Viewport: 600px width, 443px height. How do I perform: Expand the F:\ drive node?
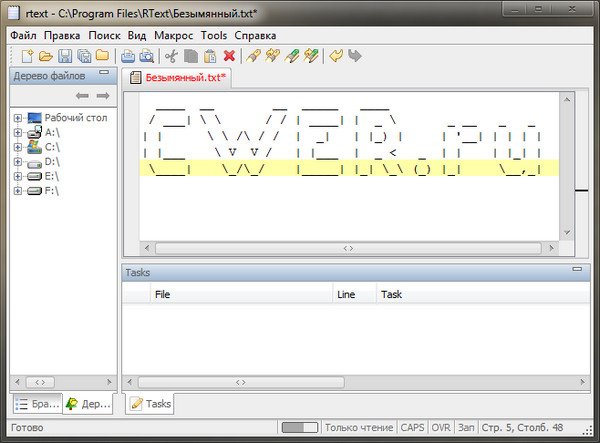[x=18, y=191]
